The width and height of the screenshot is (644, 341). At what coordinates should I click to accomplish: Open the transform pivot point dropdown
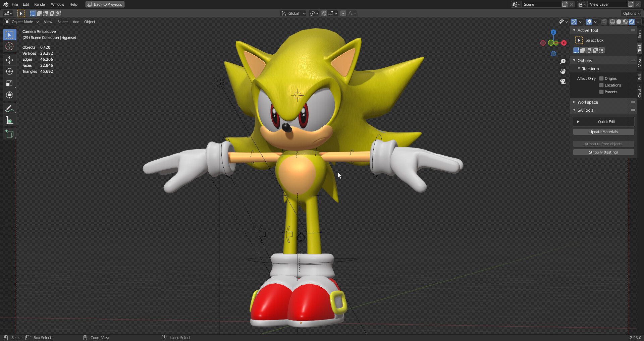pyautogui.click(x=314, y=13)
